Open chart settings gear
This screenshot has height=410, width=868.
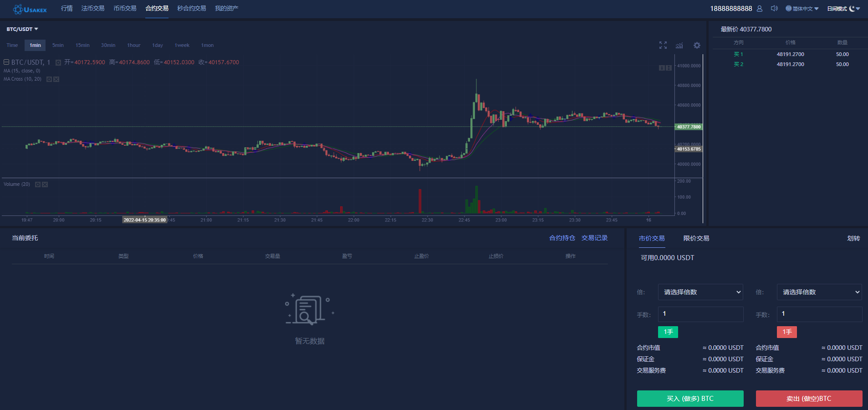[697, 45]
